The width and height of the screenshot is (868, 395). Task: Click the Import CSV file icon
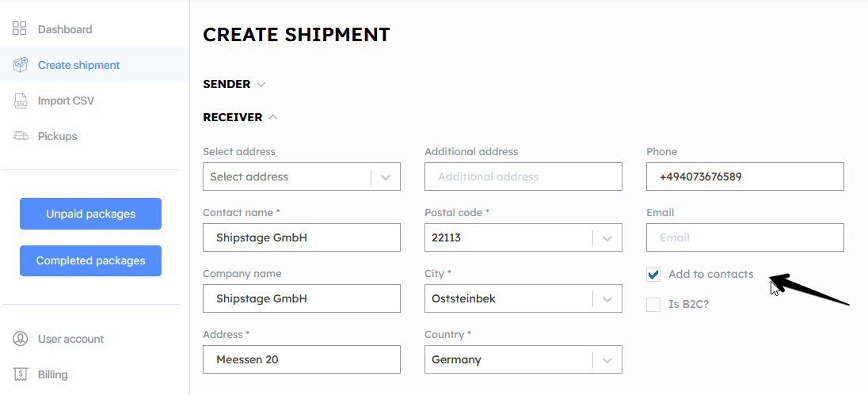(20, 101)
